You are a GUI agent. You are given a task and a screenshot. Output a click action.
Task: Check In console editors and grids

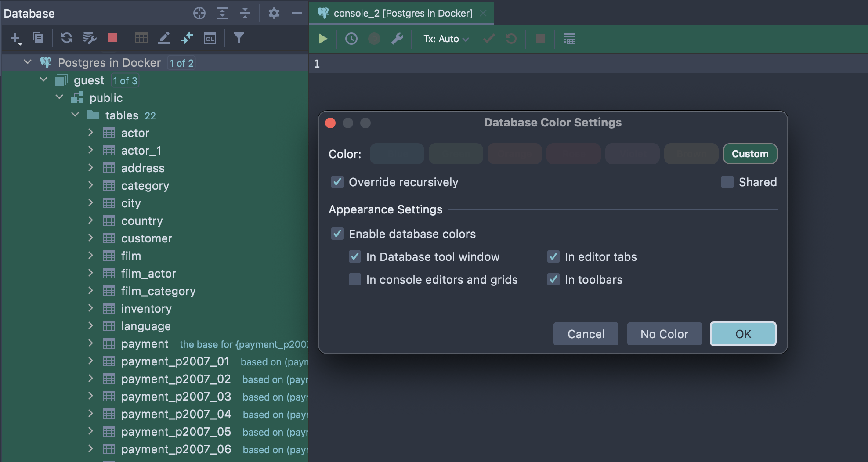(355, 279)
